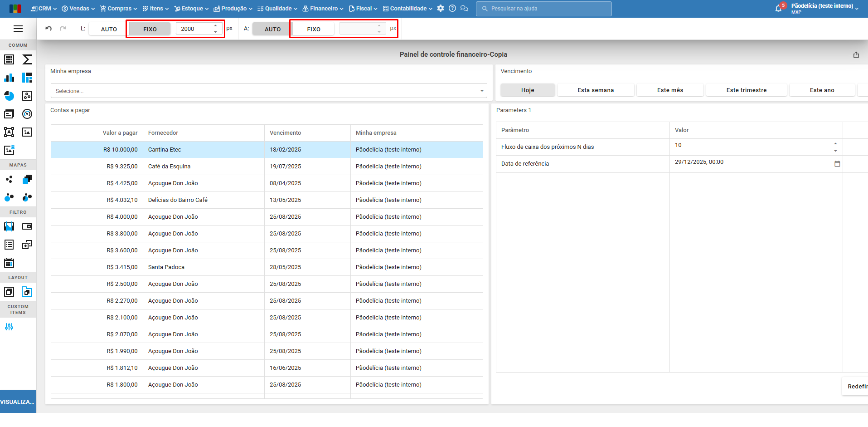The height and width of the screenshot is (427, 868).
Task: Add a Pie chart item
Action: pyautogui.click(x=9, y=96)
